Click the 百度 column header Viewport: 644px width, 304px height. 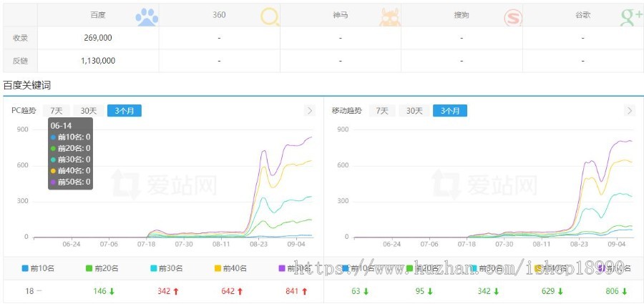(x=98, y=15)
